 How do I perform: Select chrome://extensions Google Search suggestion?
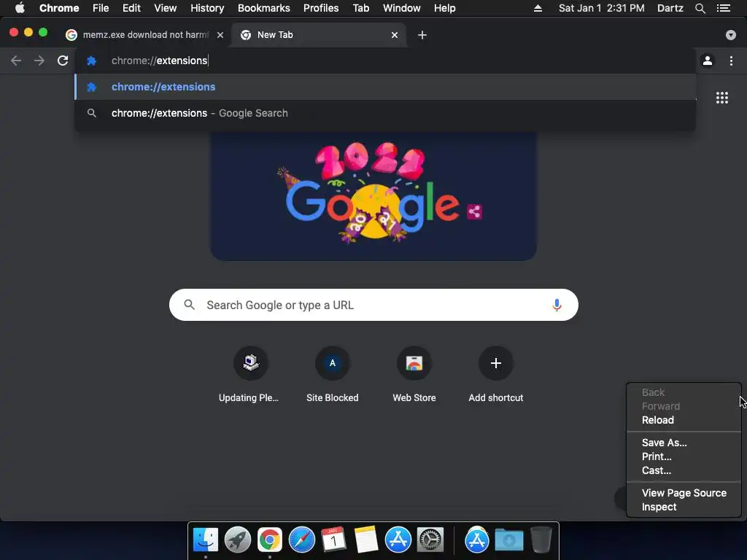[x=385, y=113]
